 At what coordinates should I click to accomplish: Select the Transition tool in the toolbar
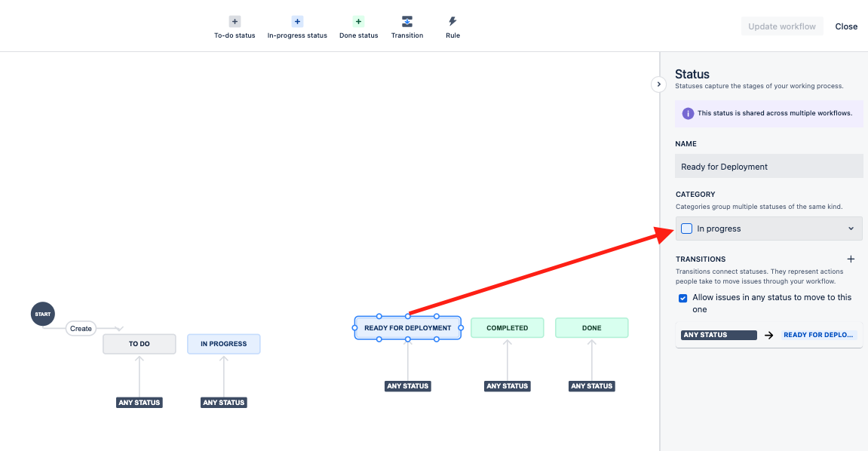(x=406, y=22)
